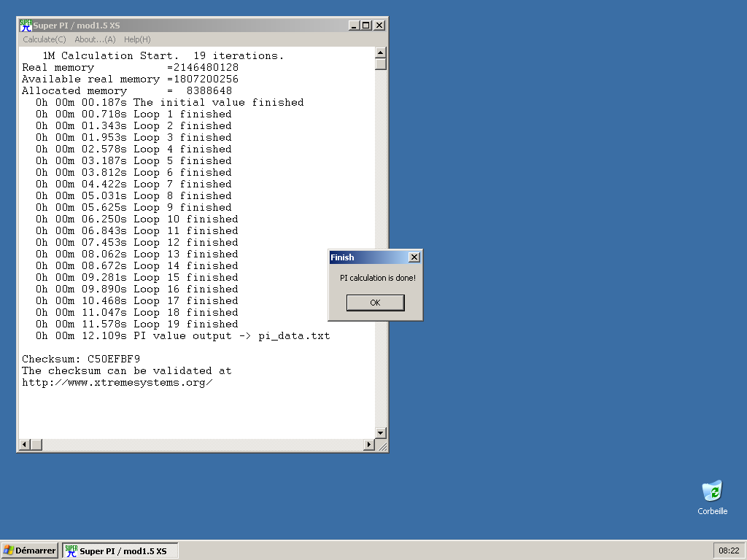The height and width of the screenshot is (560, 747).
Task: Click the 'Loop 3 finished' line
Action: [133, 138]
